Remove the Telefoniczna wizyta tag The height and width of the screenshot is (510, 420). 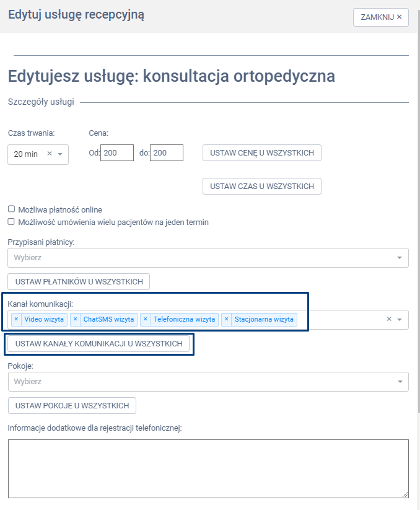[146, 320]
